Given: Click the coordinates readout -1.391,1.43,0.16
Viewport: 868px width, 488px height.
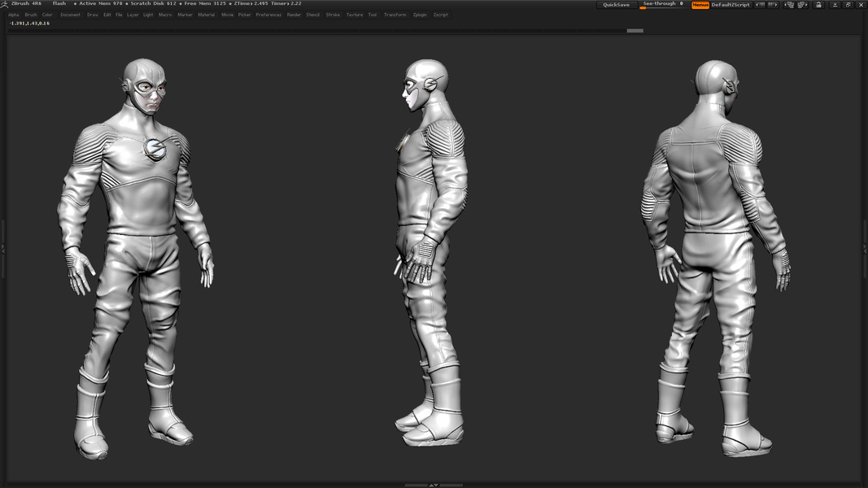Looking at the screenshot, I should (30, 24).
